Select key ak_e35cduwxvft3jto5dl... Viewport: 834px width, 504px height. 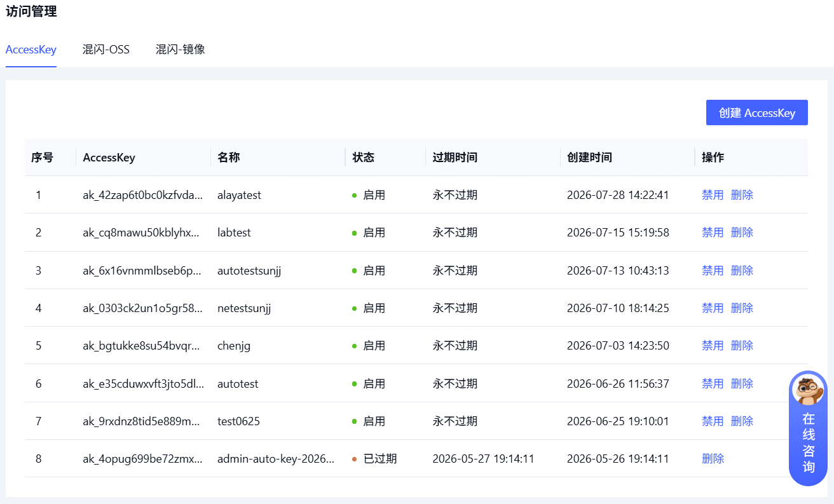pos(143,384)
